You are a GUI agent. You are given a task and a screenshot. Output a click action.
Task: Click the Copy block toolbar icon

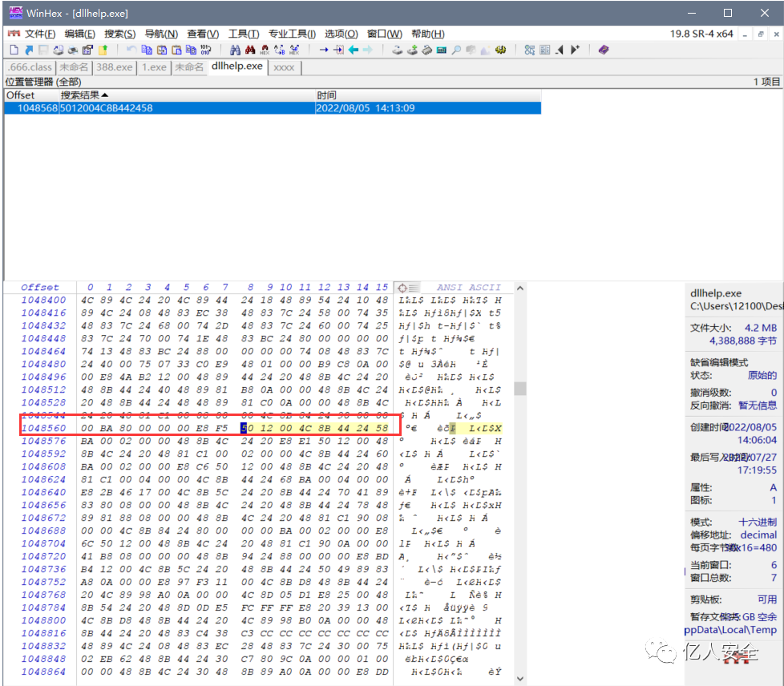point(147,50)
